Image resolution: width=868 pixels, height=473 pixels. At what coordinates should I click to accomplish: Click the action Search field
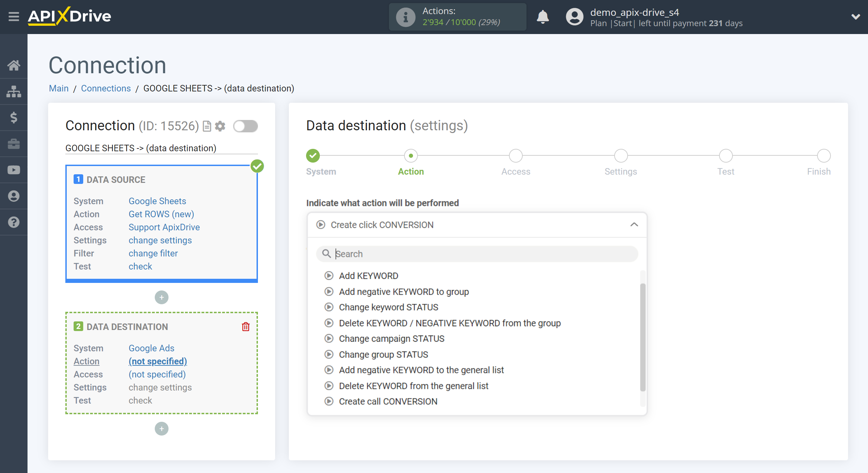(x=477, y=254)
